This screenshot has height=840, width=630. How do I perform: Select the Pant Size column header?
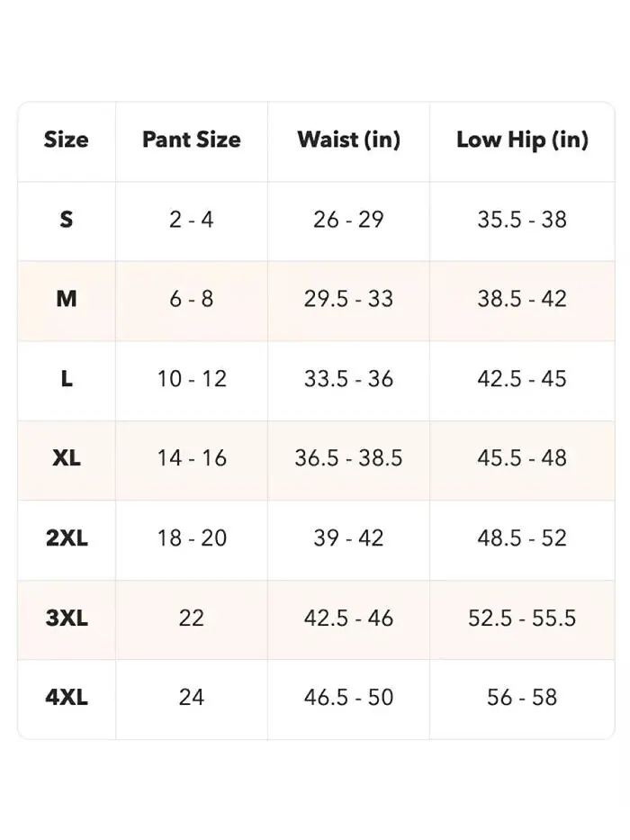192,140
